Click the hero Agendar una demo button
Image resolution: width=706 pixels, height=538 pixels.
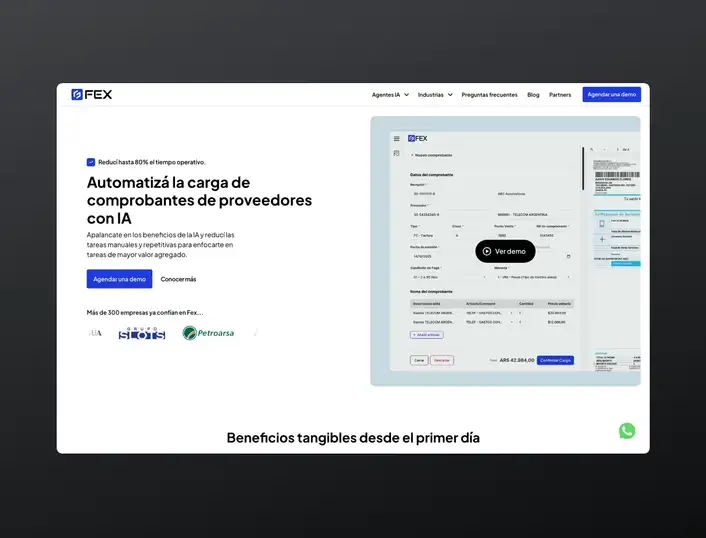[119, 279]
